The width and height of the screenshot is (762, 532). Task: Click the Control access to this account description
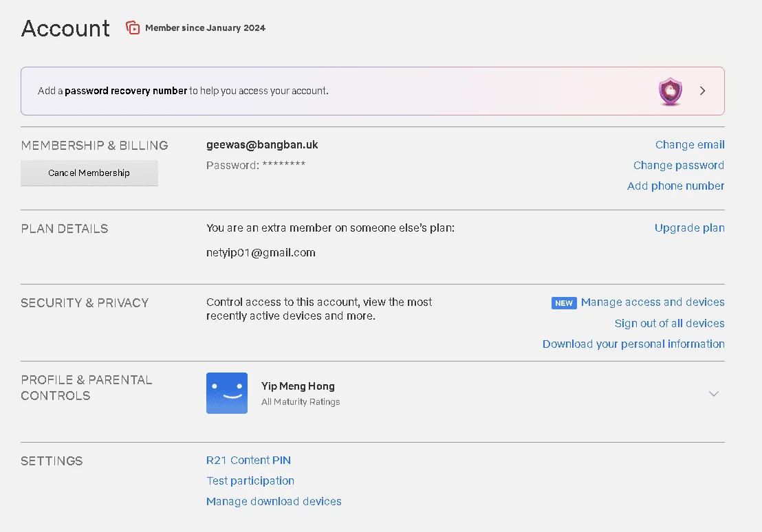(319, 309)
